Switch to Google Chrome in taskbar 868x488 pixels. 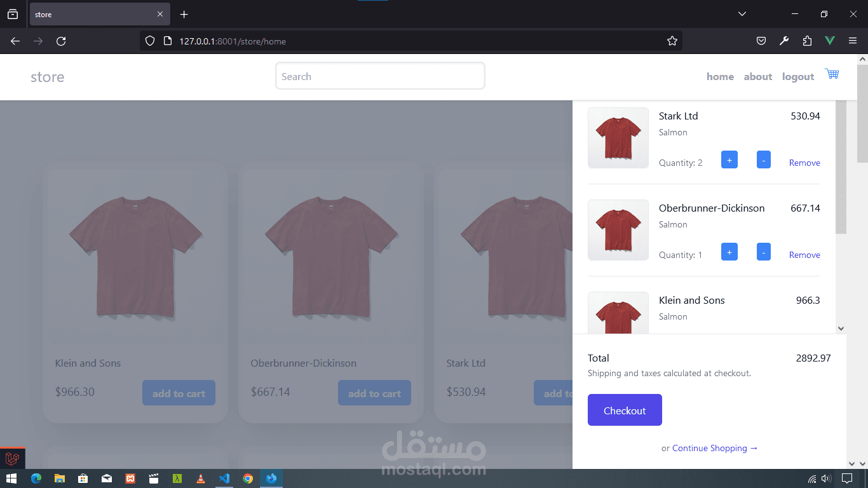[248, 478]
